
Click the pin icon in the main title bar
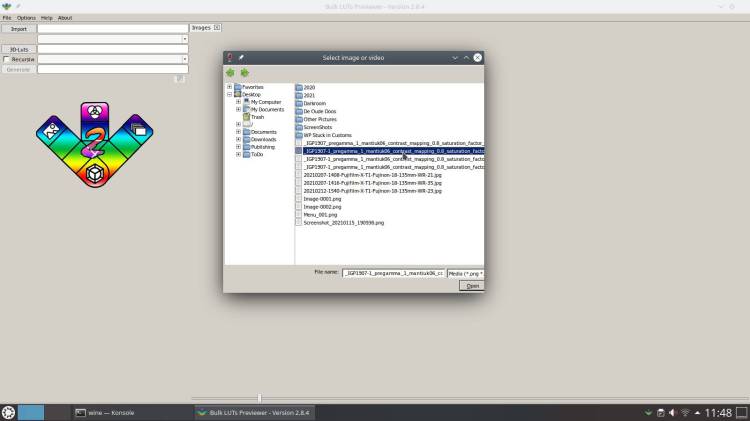click(x=18, y=7)
